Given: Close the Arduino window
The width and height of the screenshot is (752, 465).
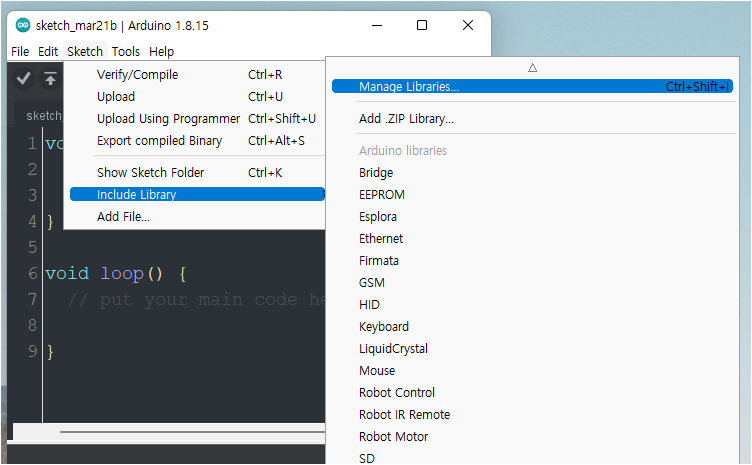Looking at the screenshot, I should 468,25.
